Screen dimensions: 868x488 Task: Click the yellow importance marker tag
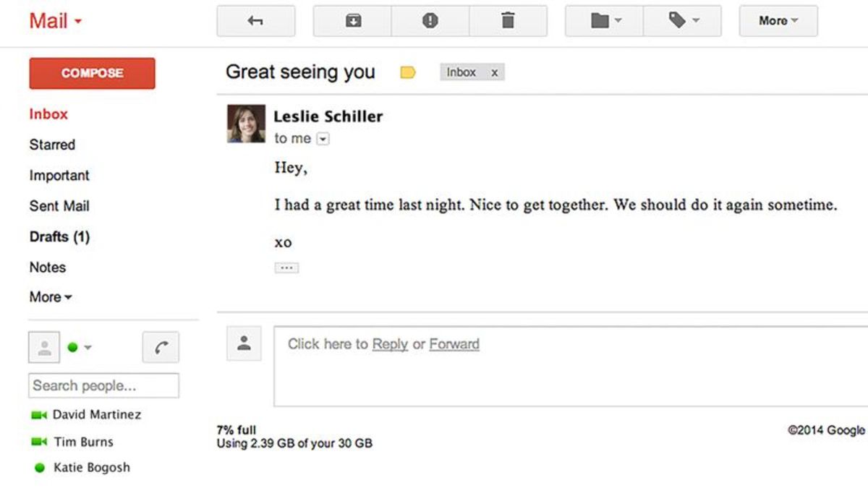[408, 72]
